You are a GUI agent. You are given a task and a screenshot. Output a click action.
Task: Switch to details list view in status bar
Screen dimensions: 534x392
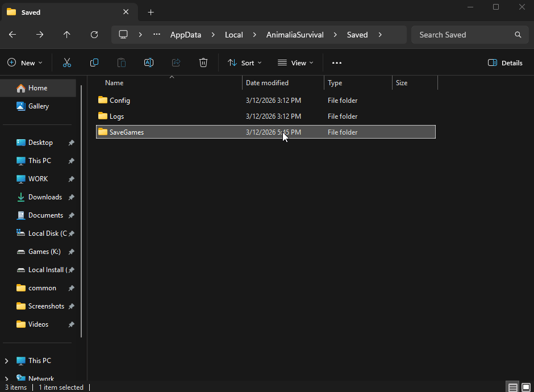click(513, 387)
